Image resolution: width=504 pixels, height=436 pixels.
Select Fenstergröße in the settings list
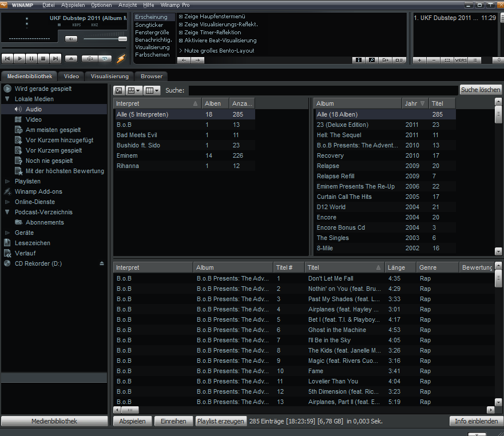(x=152, y=32)
